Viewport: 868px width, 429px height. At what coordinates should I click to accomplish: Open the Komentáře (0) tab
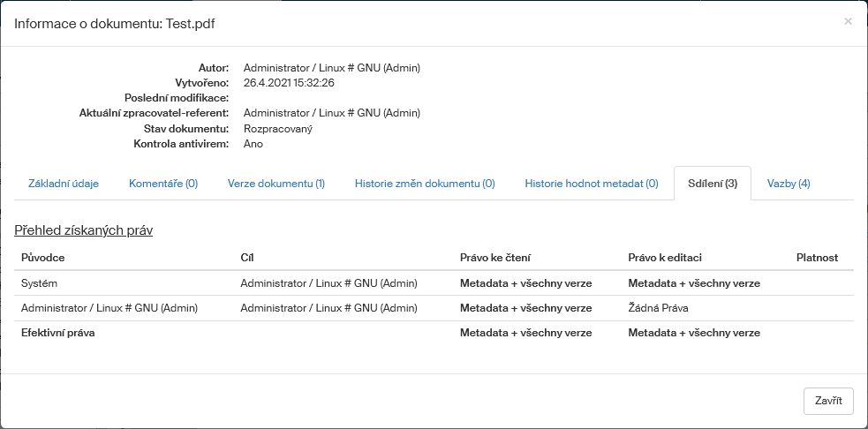[163, 184]
